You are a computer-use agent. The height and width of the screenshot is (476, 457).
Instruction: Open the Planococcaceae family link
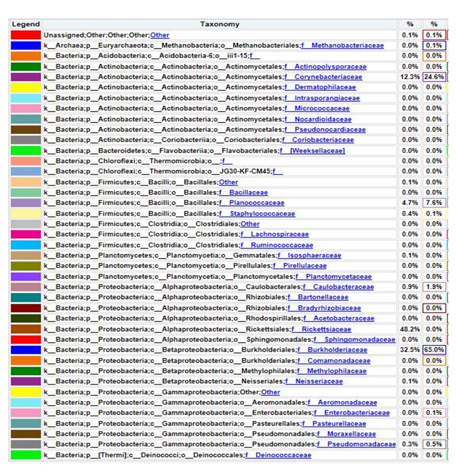pos(256,203)
